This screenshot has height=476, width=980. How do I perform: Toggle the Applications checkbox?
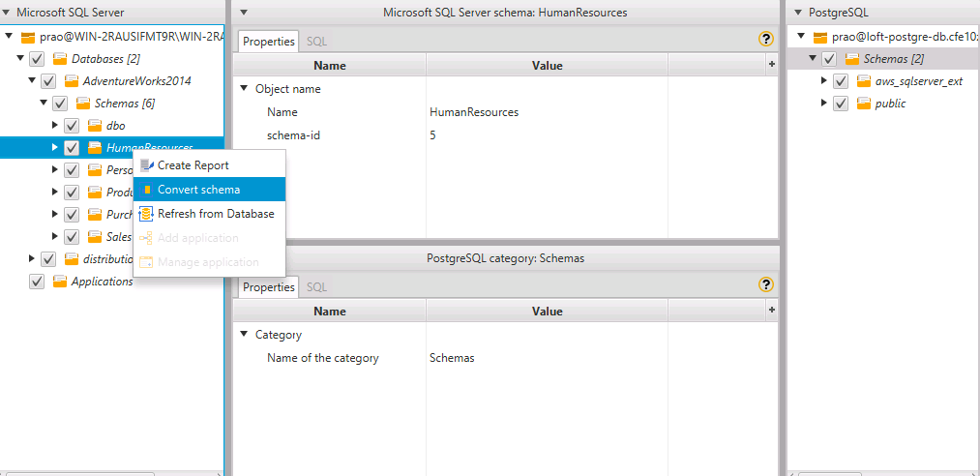click(37, 282)
